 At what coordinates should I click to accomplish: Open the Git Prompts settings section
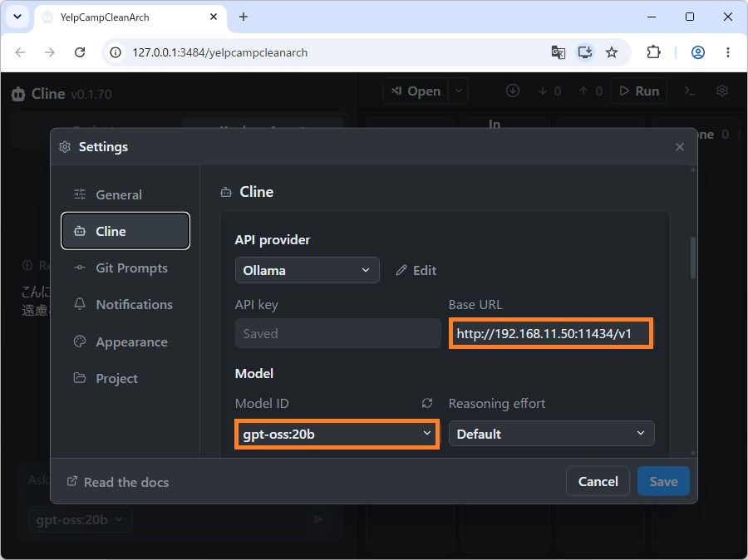click(125, 268)
